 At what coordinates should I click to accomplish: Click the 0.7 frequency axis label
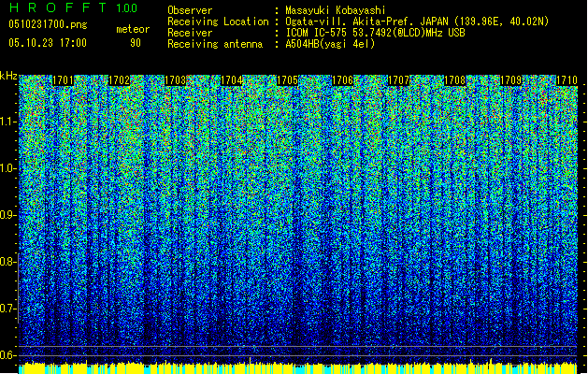pyautogui.click(x=8, y=309)
